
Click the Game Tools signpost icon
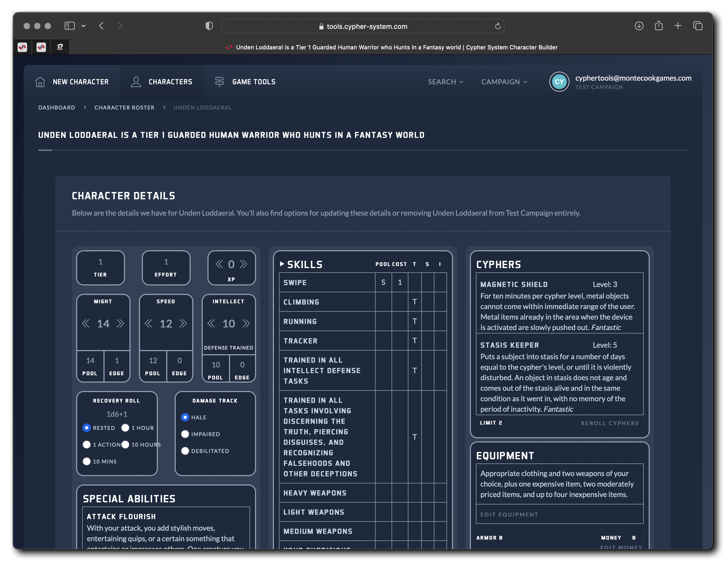click(219, 82)
